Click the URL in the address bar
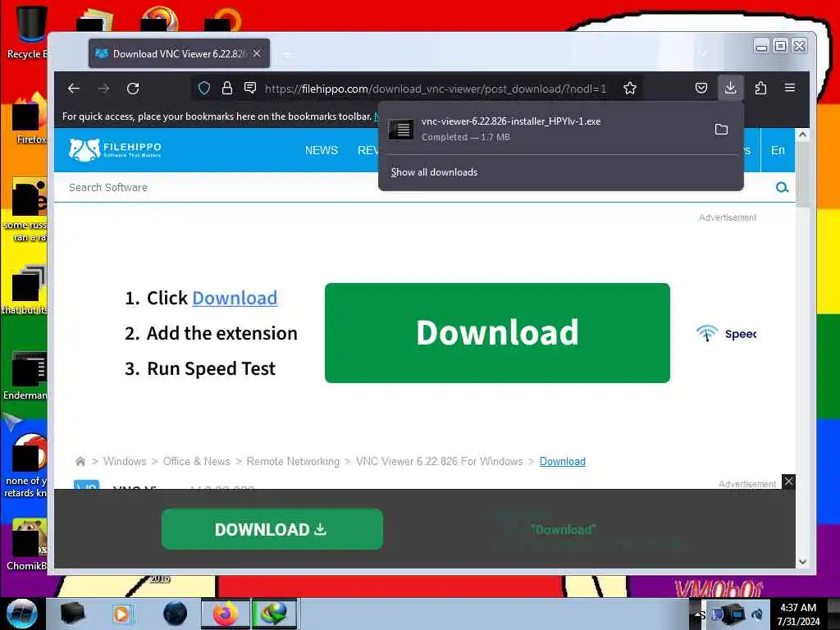840x630 pixels. [x=436, y=89]
